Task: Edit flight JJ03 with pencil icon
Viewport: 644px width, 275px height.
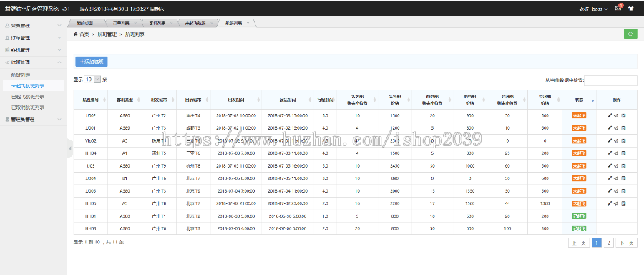Action: (610, 165)
